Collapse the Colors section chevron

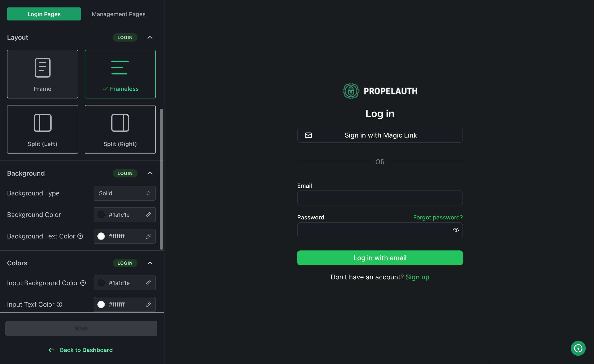tap(150, 263)
